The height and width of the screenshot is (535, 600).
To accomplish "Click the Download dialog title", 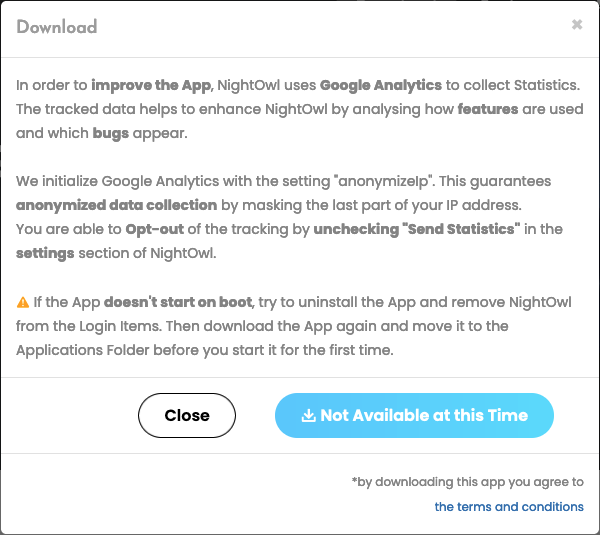I will 57,27.
